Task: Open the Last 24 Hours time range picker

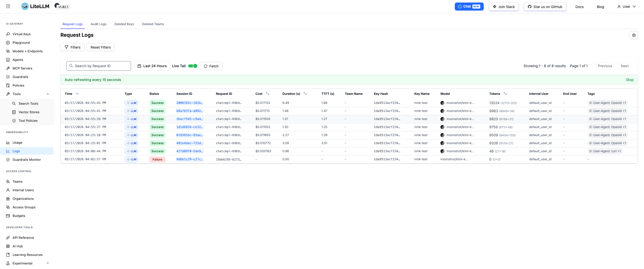Action: 152,66
